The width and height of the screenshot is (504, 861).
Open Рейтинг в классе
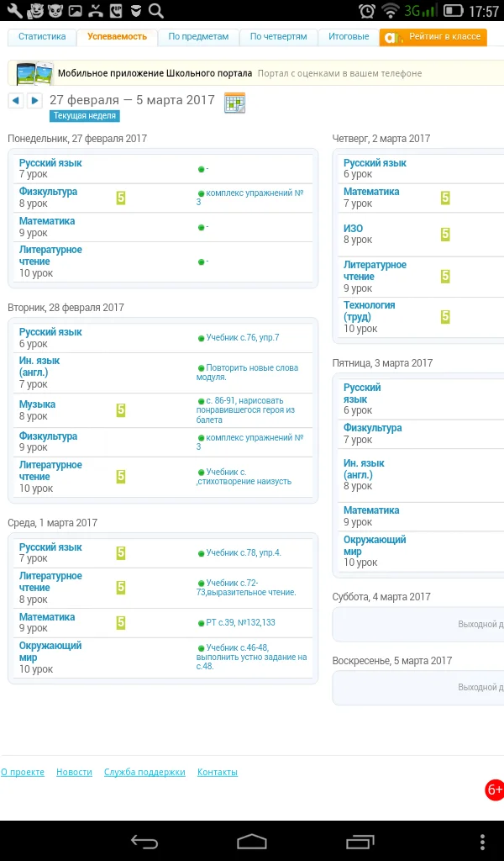tap(433, 37)
